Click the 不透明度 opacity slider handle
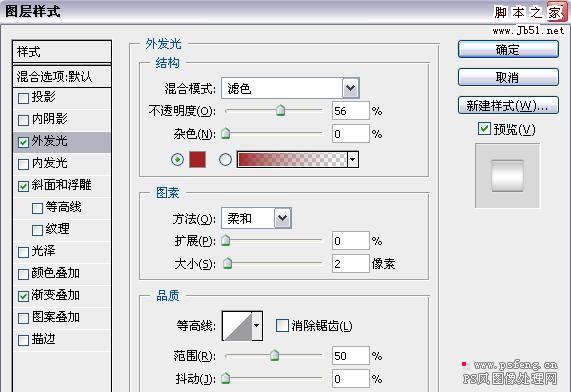Viewport: 571px width, 392px height. coord(280,110)
